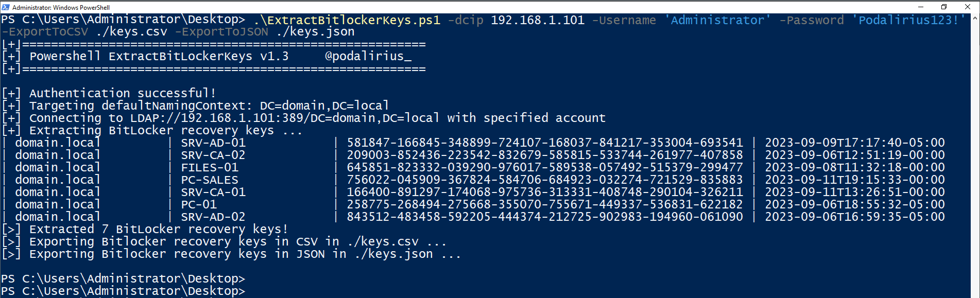980x298 pixels.
Task: Click the last PowerShell prompt line
Action: [123, 291]
